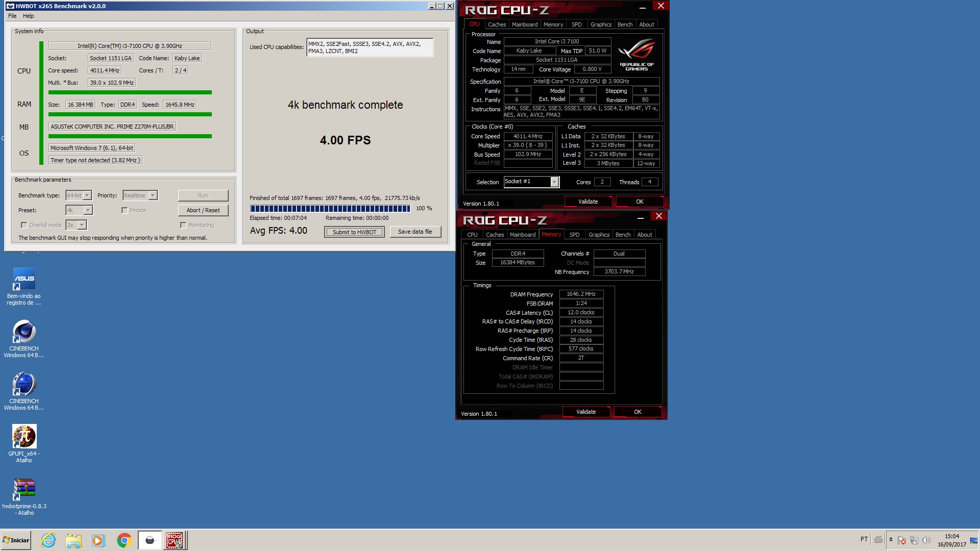
Task: Open the hwbotprime-0.8.3 Atalho shortcut
Action: [x=24, y=497]
